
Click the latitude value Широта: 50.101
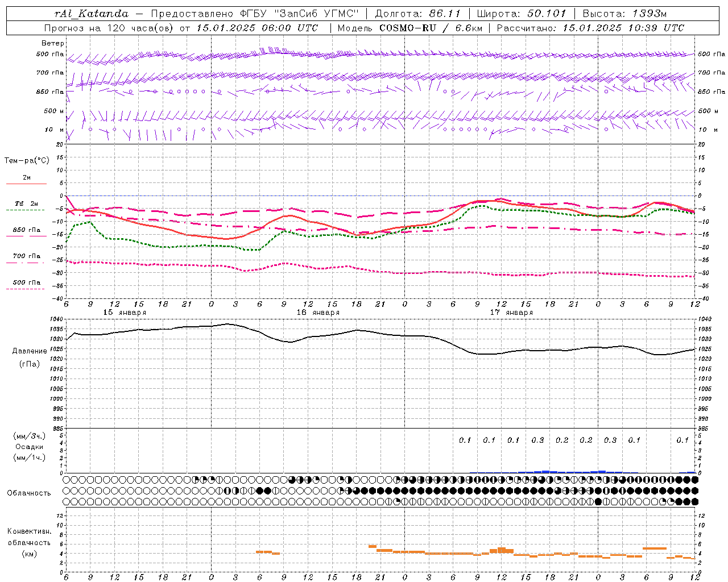pyautogui.click(x=522, y=14)
